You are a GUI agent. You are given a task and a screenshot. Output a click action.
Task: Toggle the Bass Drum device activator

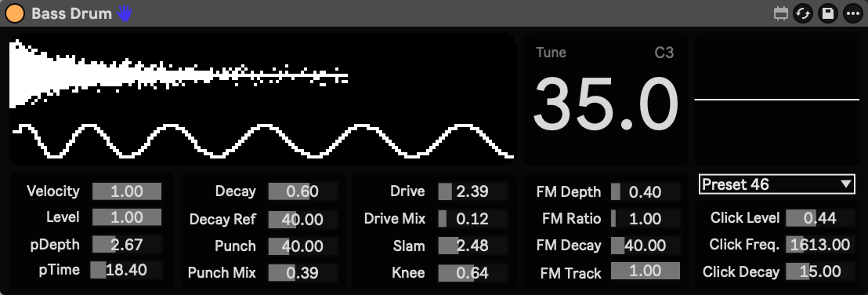(x=15, y=14)
